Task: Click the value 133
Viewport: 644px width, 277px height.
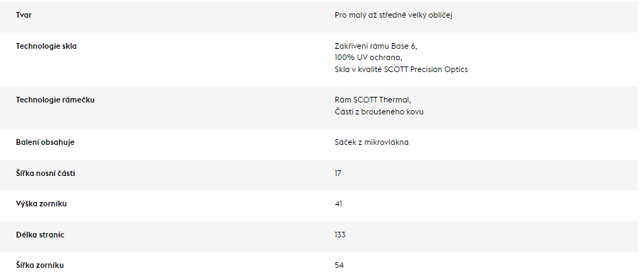Action: (340, 235)
